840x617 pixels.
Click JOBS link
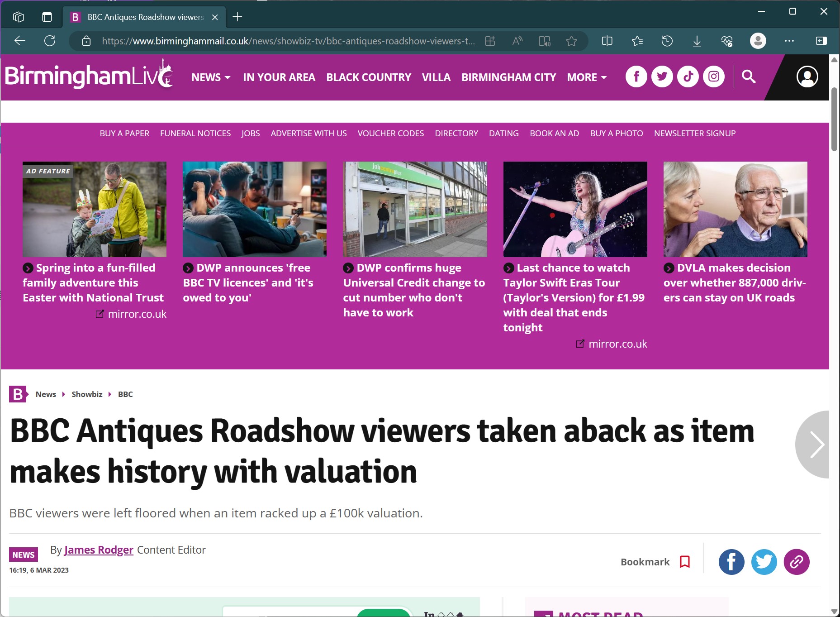[251, 134]
